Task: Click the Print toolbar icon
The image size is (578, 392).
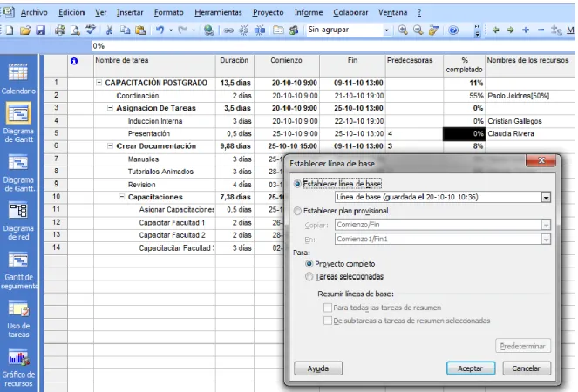Action: point(59,30)
